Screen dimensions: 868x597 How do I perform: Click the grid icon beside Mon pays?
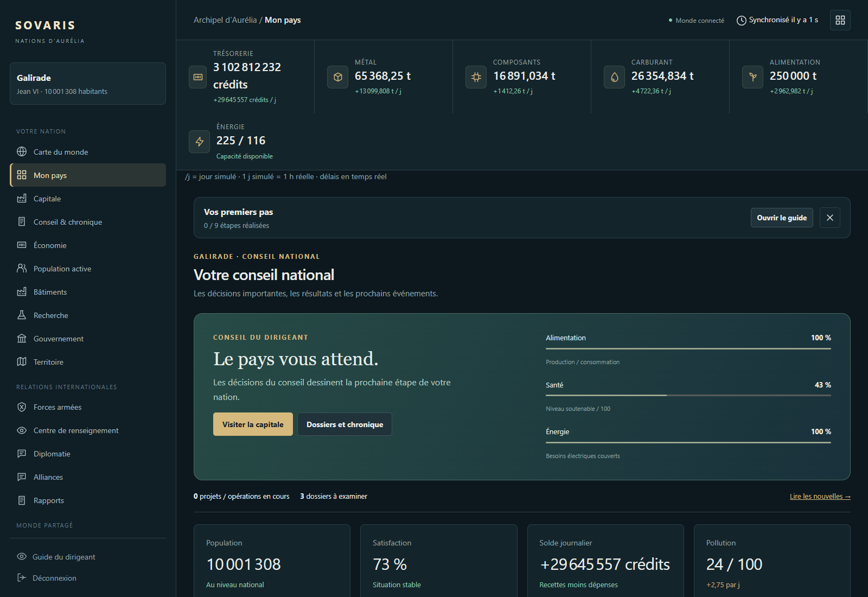pyautogui.click(x=22, y=175)
